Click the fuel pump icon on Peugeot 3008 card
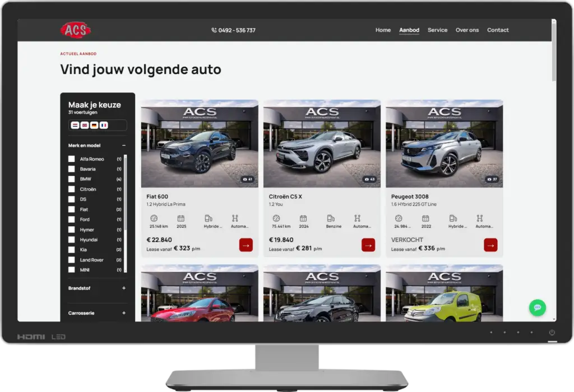The height and width of the screenshot is (392, 574). coord(453,218)
